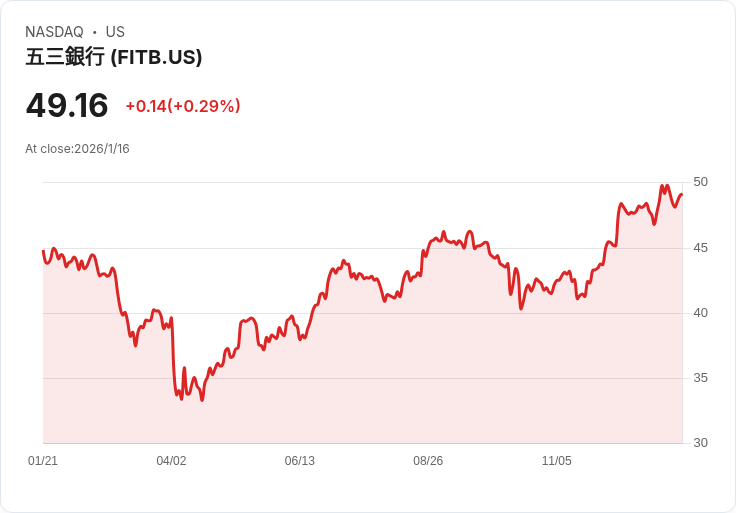Click the rightmost end of the price line
The width and height of the screenshot is (736, 513).
682,194
